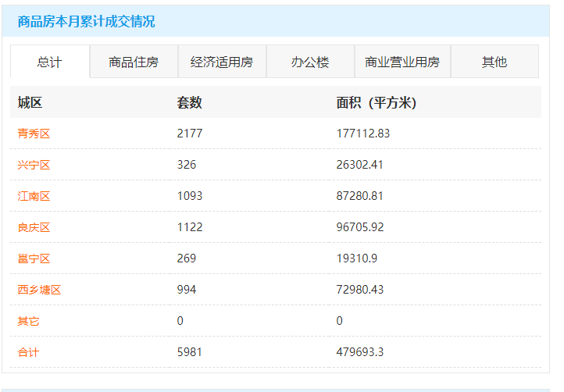This screenshot has width=564, height=392.
Task: Select the 2177 units value
Action: click(190, 134)
